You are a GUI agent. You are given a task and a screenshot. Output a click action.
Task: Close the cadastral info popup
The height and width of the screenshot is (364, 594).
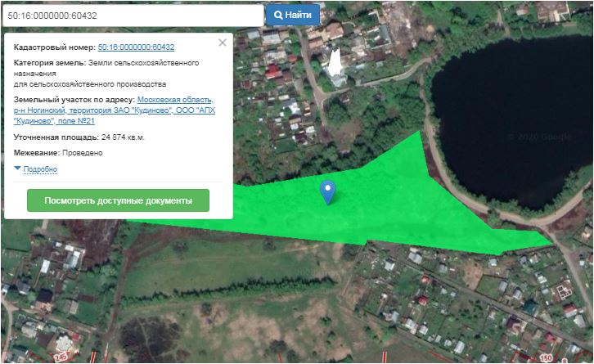223,43
